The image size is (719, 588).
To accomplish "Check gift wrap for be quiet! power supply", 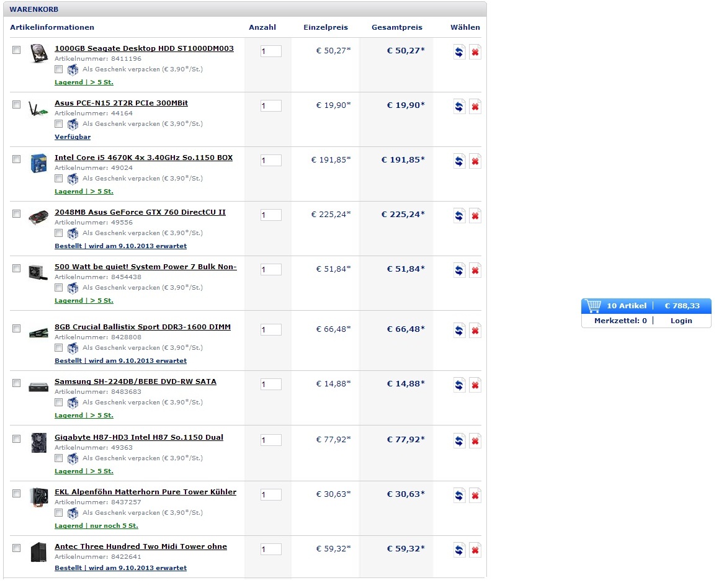I will [x=59, y=287].
